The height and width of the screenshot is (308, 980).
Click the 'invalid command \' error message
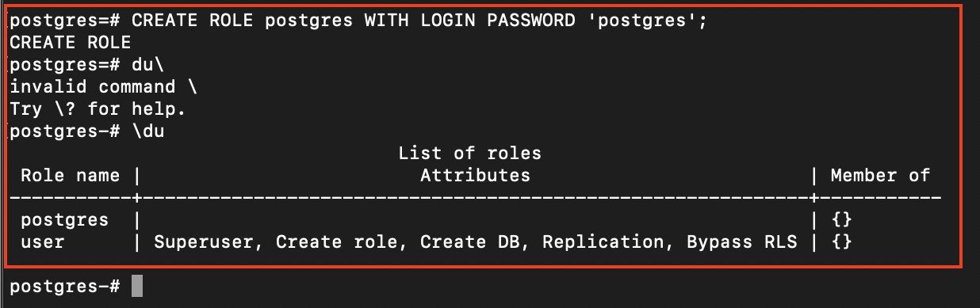tap(93, 87)
